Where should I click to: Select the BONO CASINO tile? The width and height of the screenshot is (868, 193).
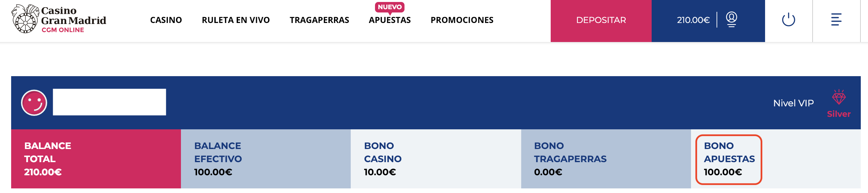(x=436, y=159)
